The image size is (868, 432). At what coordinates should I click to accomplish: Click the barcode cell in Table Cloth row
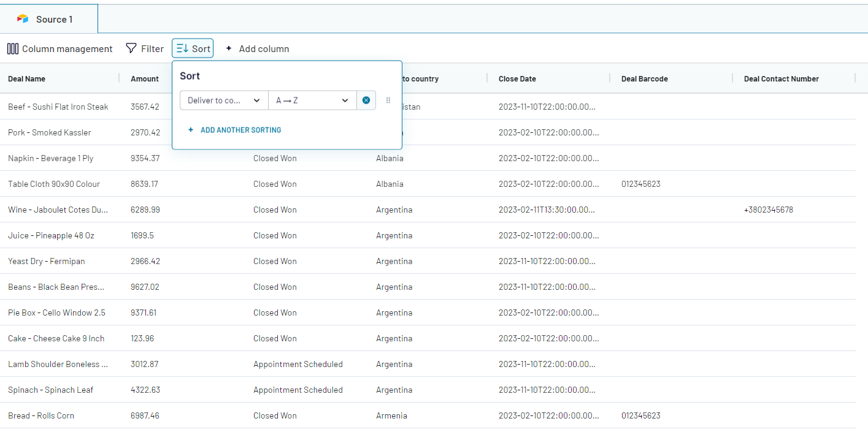pos(640,184)
